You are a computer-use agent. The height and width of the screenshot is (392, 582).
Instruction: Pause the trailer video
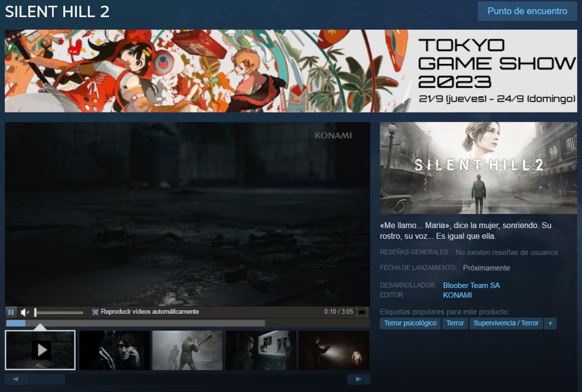coord(11,312)
